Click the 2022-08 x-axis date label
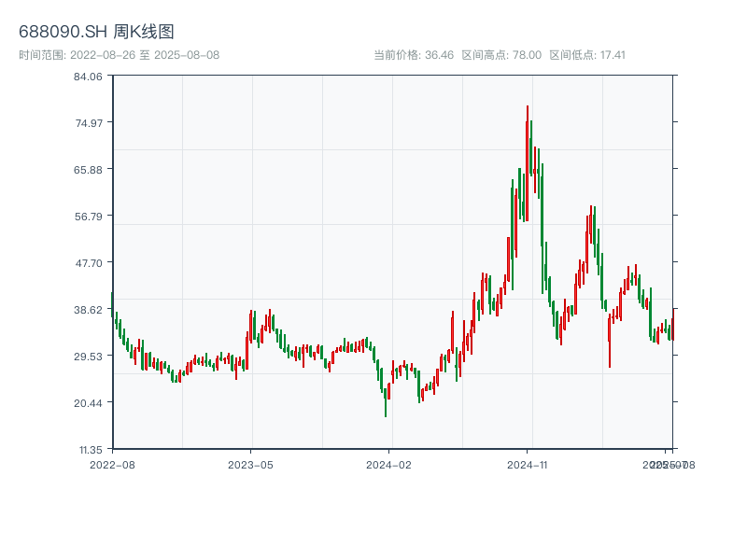 click(112, 464)
